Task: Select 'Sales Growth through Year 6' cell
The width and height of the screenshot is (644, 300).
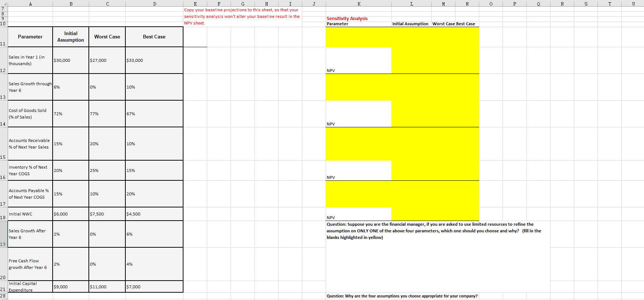Action: pyautogui.click(x=30, y=87)
